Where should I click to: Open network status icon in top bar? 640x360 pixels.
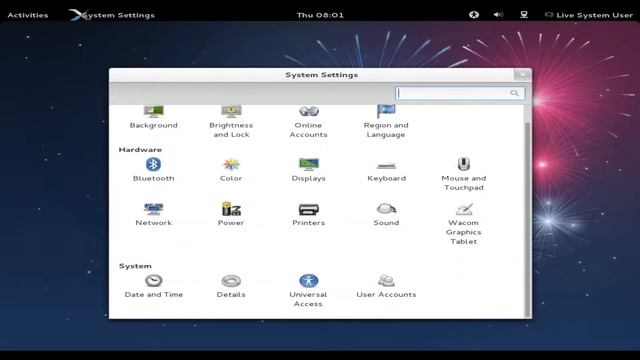[x=524, y=15]
